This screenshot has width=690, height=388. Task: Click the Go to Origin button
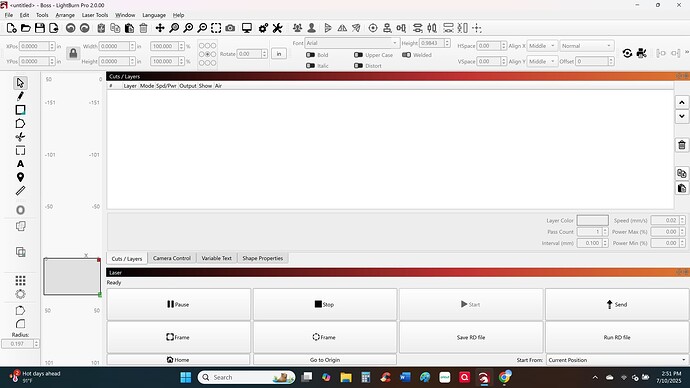click(x=325, y=360)
